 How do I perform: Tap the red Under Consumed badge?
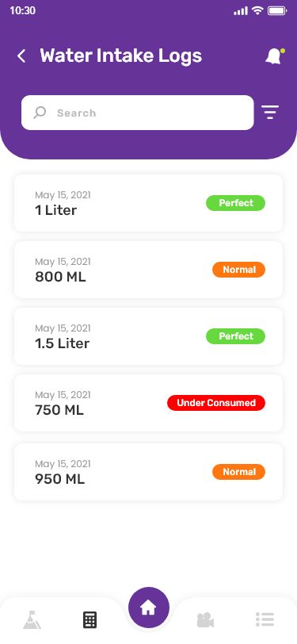tap(216, 403)
